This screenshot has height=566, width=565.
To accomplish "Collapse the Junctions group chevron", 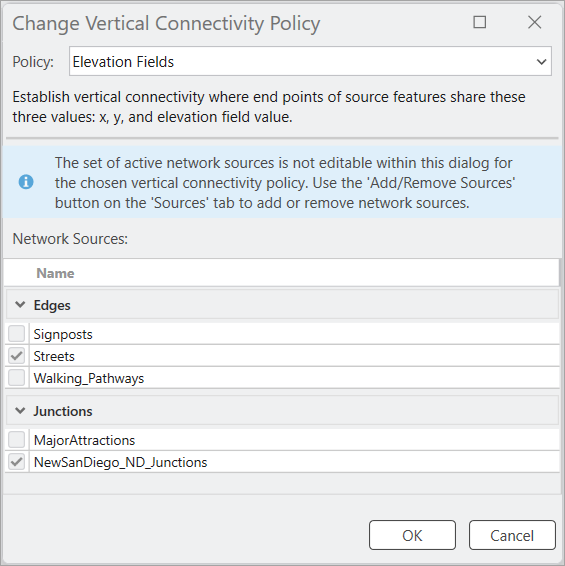I will (x=20, y=411).
